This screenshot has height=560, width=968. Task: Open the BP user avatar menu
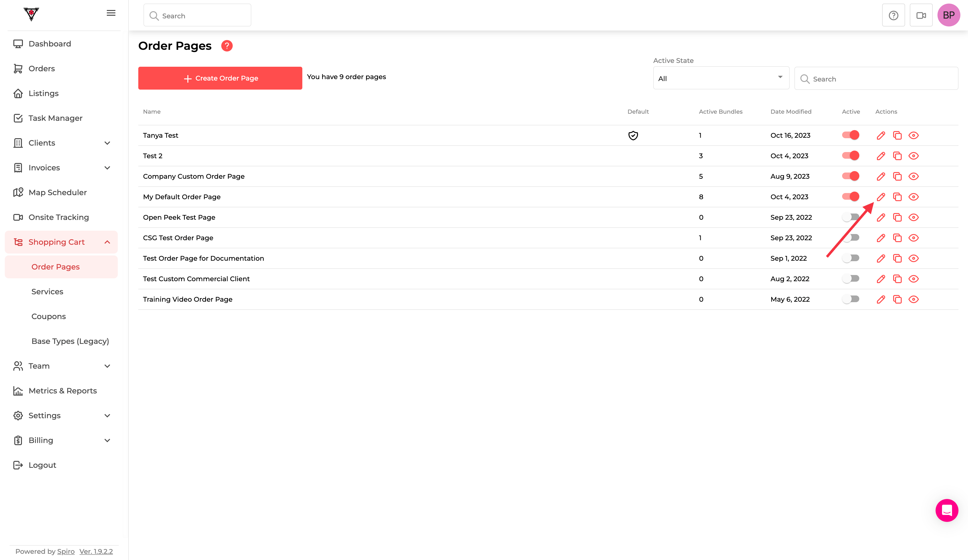pos(949,15)
